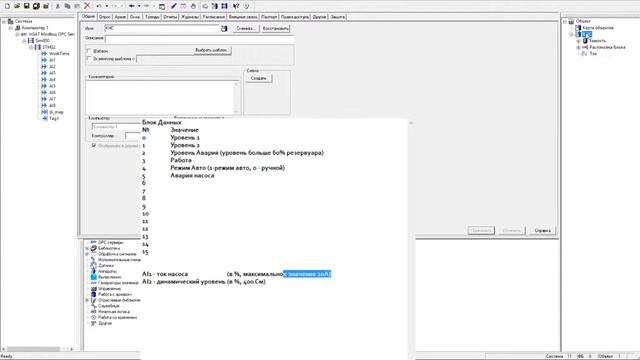
Task: Click the Open project folder icon
Action: click(17, 6)
